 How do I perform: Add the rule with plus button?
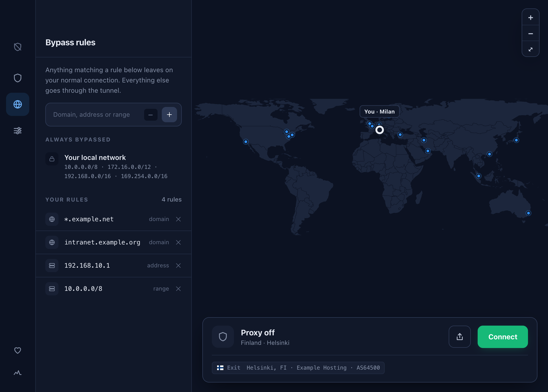point(169,115)
